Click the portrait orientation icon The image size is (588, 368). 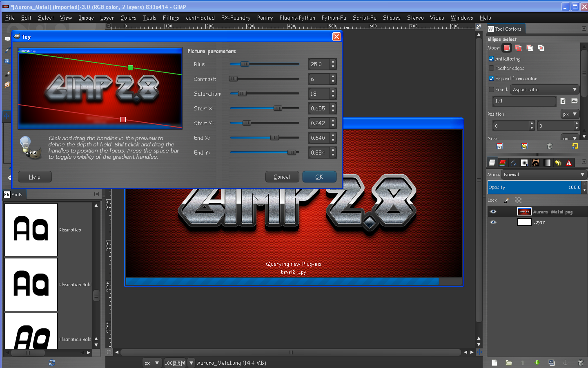[563, 101]
